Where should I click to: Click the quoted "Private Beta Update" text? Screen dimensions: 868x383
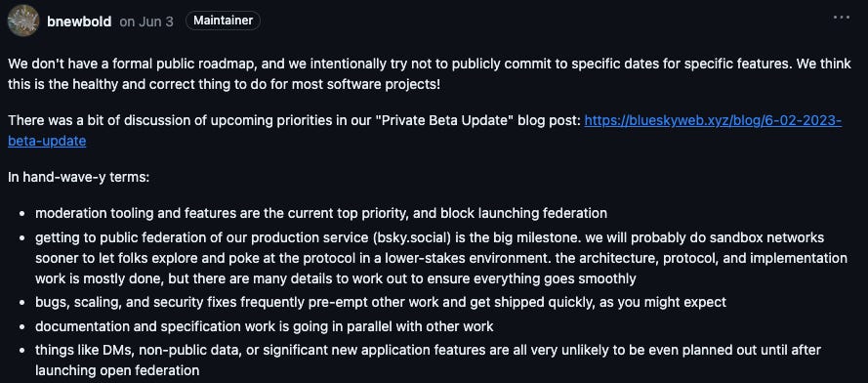tap(444, 120)
